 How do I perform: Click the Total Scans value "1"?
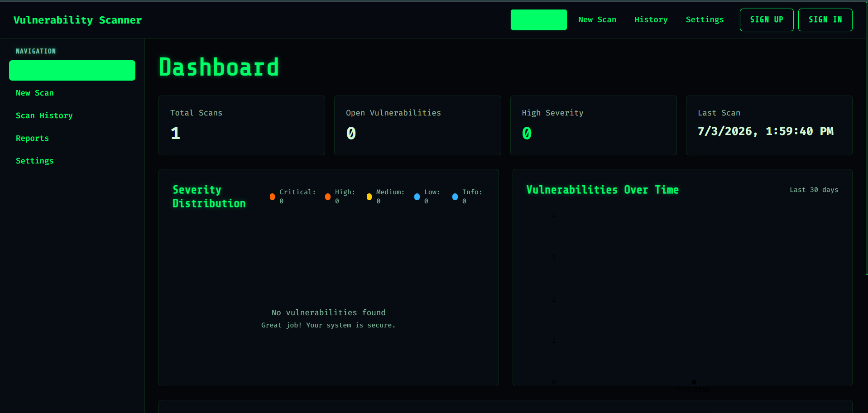175,133
